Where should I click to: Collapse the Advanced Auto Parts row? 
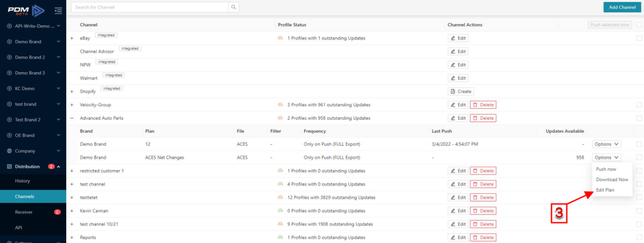pos(72,118)
